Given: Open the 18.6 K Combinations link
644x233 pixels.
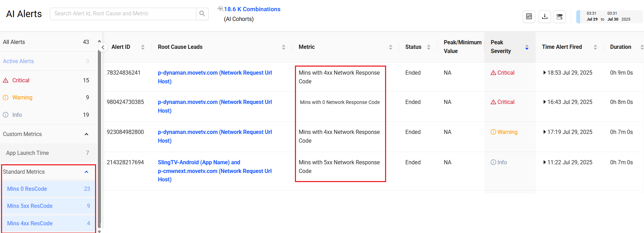Looking at the screenshot, I should (x=252, y=9).
